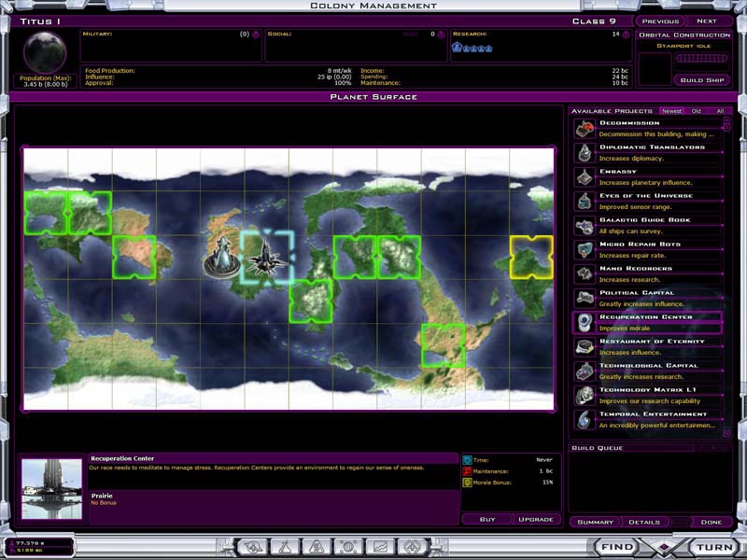This screenshot has width=747, height=560.
Task: Select the yellow-outlined bonus tile
Action: tap(531, 258)
